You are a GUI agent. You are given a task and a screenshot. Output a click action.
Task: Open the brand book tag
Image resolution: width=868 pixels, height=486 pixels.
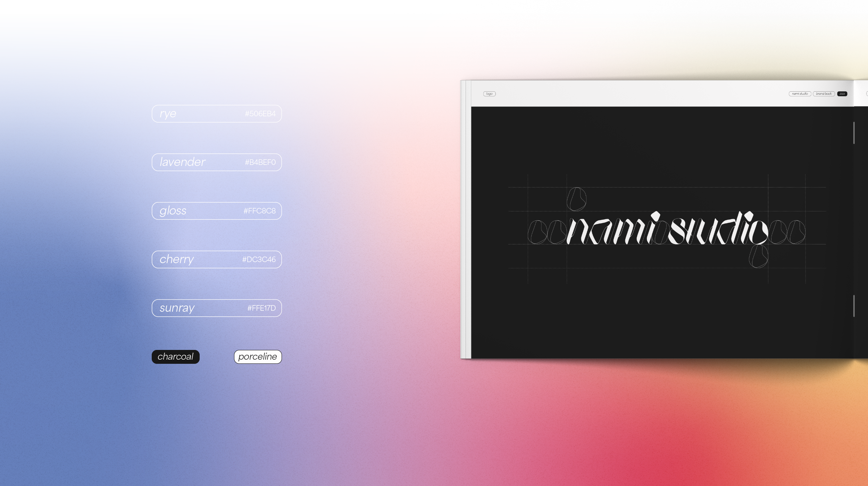point(824,94)
